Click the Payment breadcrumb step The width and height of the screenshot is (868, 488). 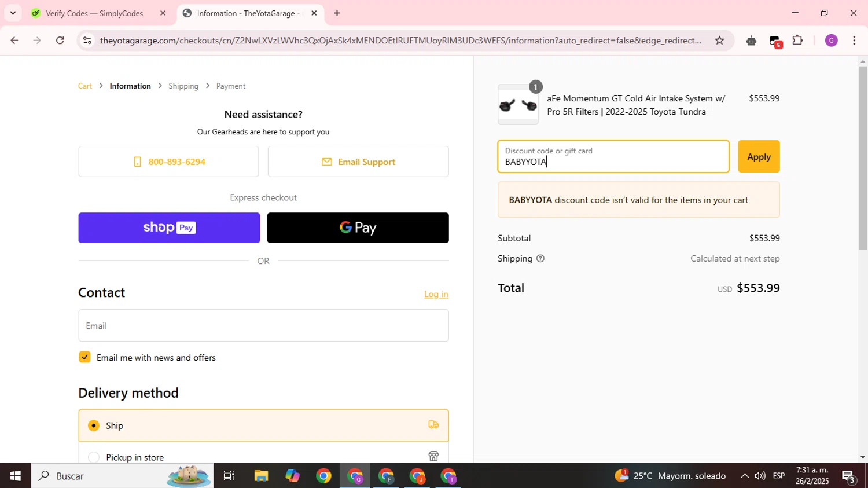[x=231, y=86]
